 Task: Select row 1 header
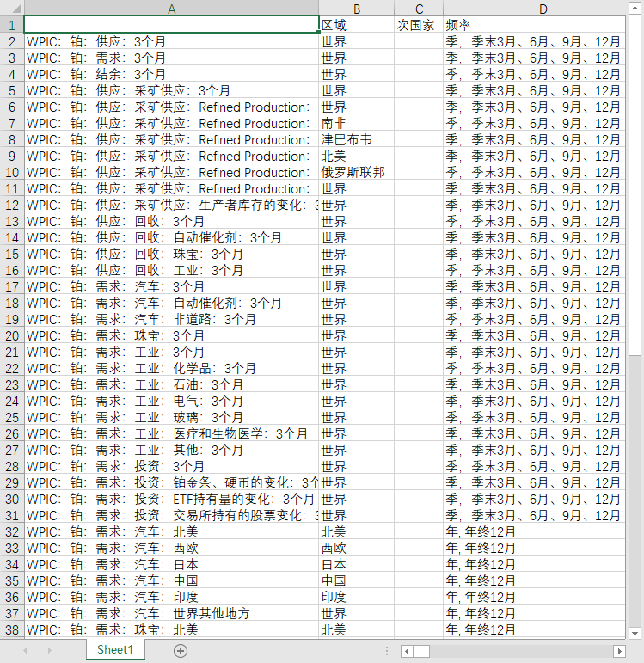tap(12, 25)
